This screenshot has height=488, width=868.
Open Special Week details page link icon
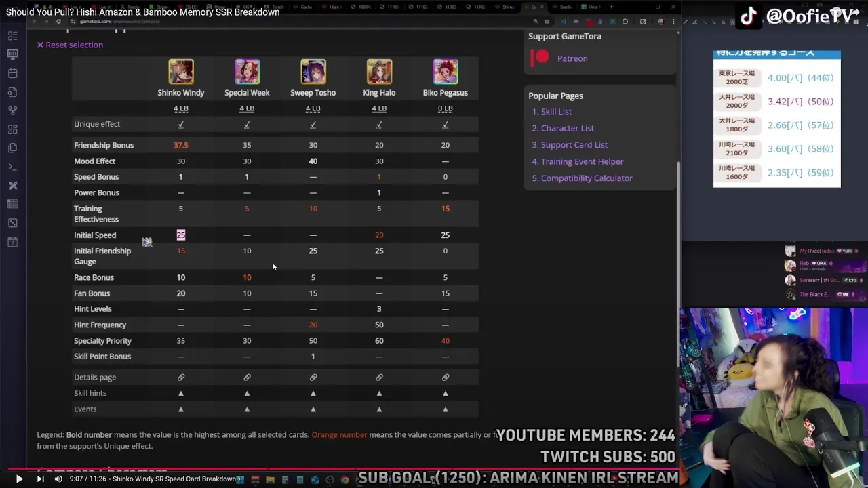point(247,378)
